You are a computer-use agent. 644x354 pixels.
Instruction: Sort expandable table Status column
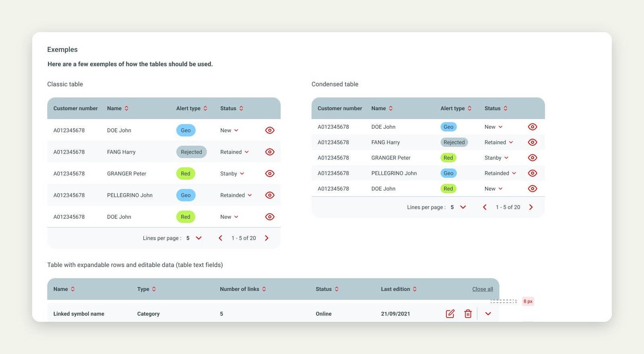tap(336, 289)
